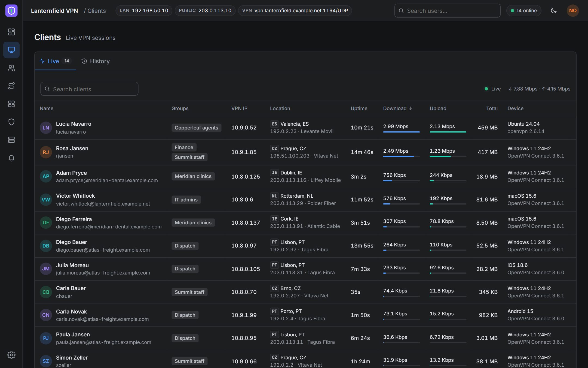Click Victor Whitlock's VW avatar

click(x=46, y=200)
